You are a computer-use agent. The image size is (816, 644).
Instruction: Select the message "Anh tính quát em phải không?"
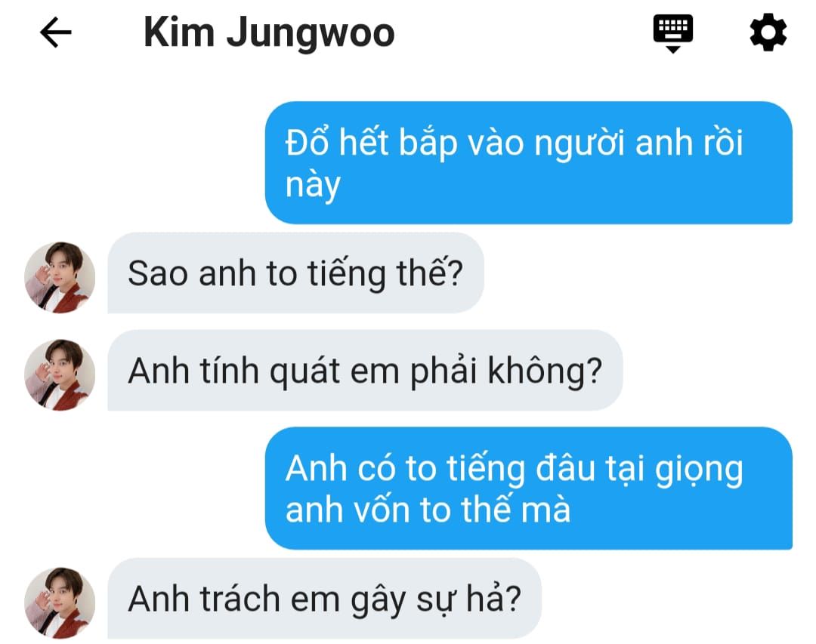point(365,371)
